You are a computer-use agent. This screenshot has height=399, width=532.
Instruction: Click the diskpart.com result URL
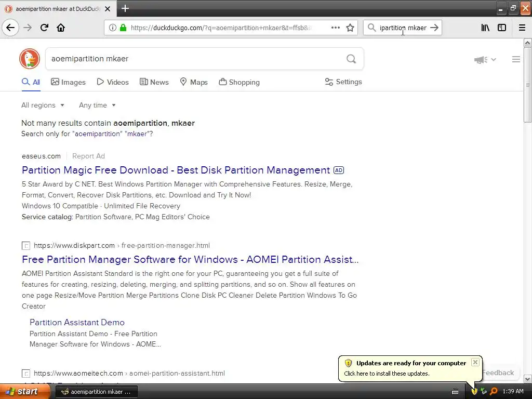[x=122, y=245]
